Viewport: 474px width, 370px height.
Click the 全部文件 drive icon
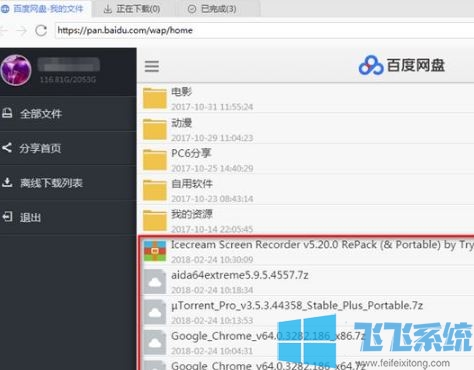coord(7,113)
